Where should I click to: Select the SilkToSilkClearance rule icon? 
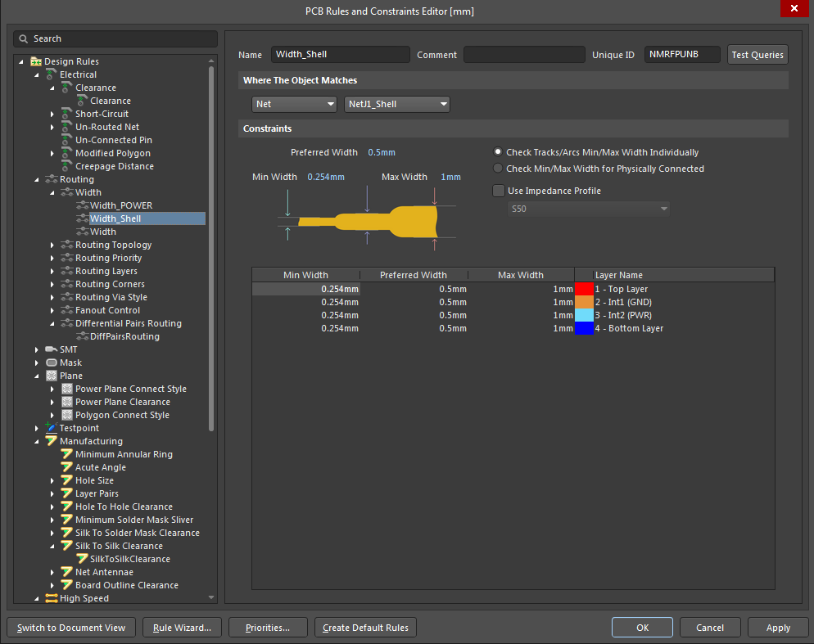81,559
